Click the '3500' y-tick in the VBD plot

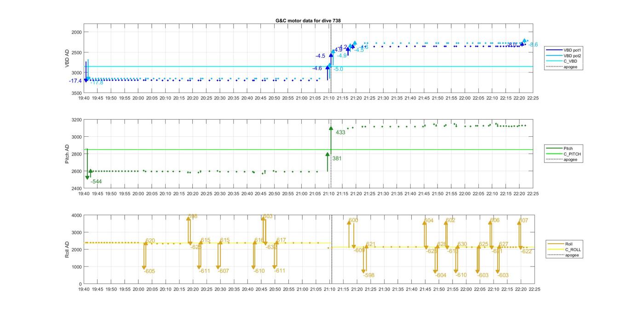76,93
